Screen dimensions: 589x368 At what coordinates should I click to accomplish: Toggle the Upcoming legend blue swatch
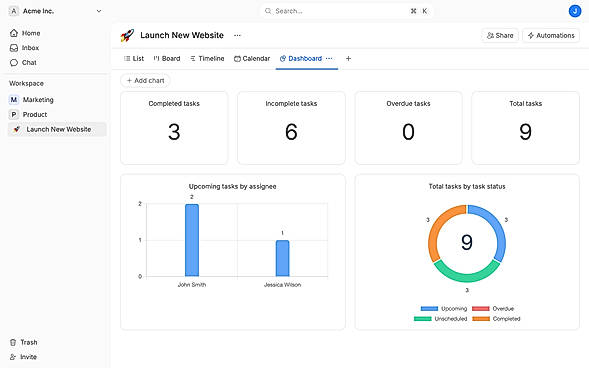(x=429, y=309)
